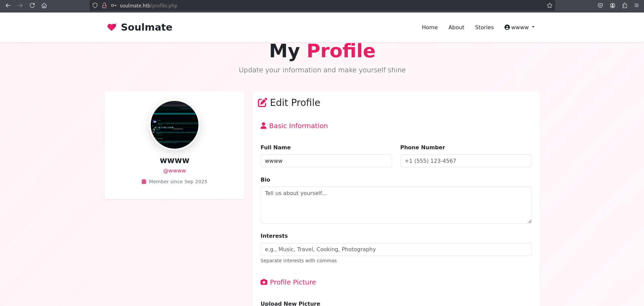This screenshot has width=644, height=306.
Task: Click the browser back arrow
Action: click(8, 5)
